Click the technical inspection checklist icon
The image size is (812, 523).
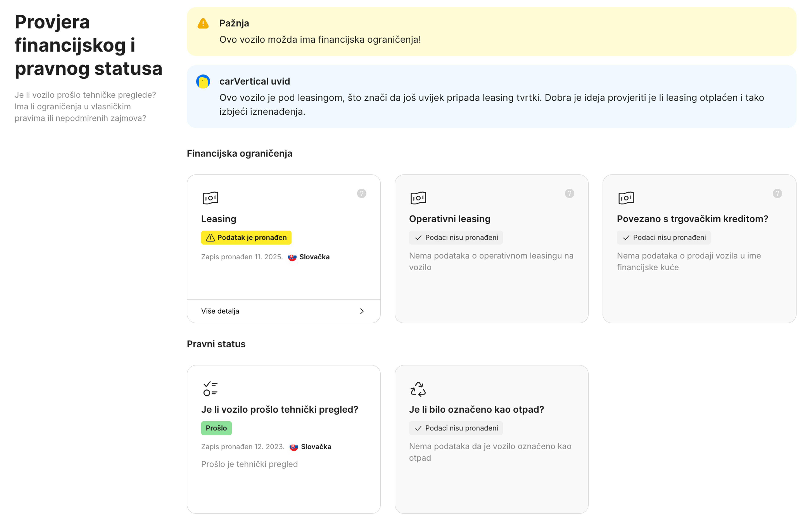(x=210, y=389)
